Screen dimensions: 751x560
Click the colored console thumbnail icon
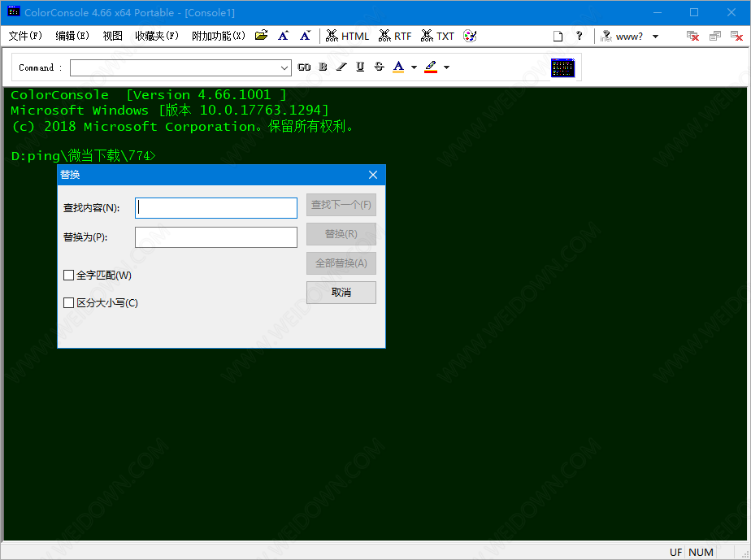(x=562, y=67)
